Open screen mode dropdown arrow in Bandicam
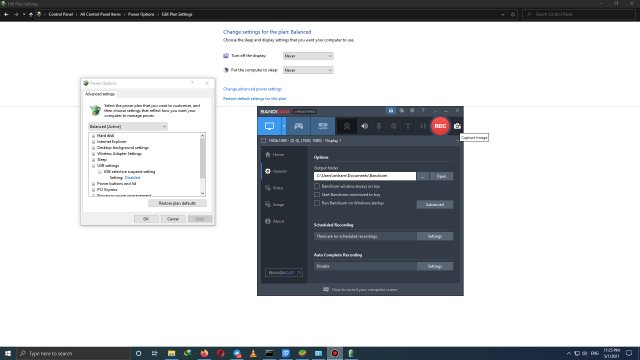This screenshot has width=640, height=360. click(x=284, y=126)
